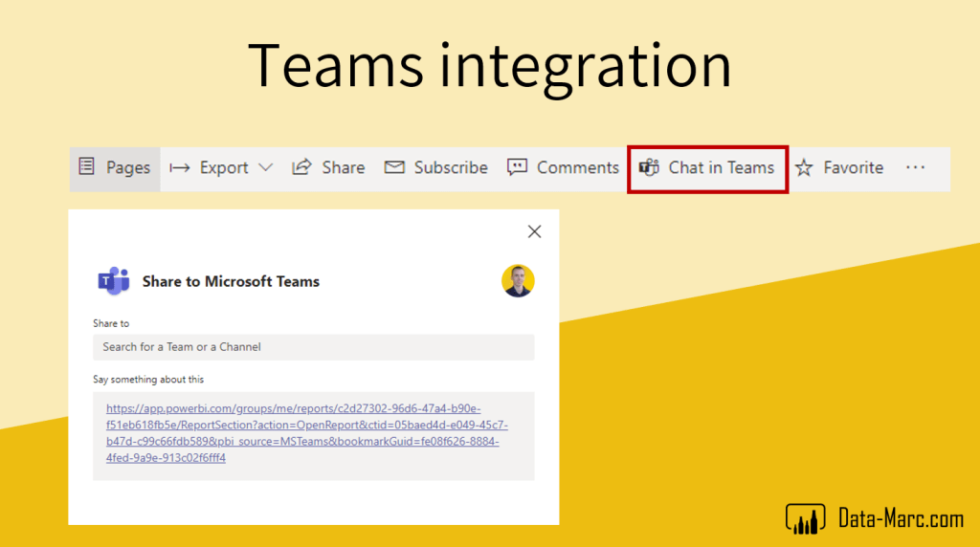Image resolution: width=980 pixels, height=547 pixels.
Task: Focus the Search for a Team or Channel field
Action: pos(313,347)
